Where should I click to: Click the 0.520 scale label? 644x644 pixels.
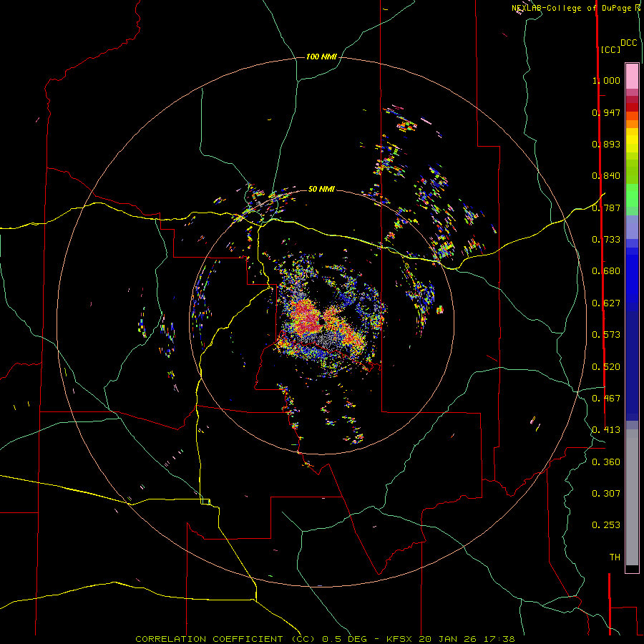[x=606, y=367]
